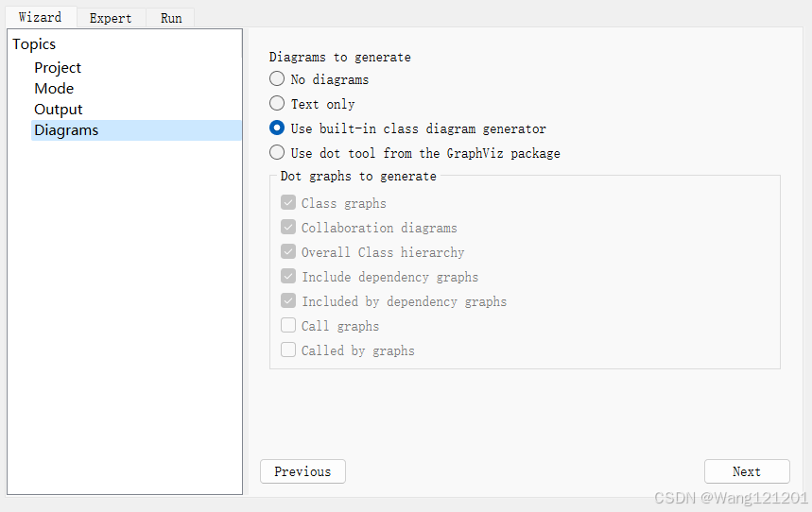The height and width of the screenshot is (512, 812).
Task: Select Use dot tool from GraphViz
Action: pyautogui.click(x=277, y=153)
